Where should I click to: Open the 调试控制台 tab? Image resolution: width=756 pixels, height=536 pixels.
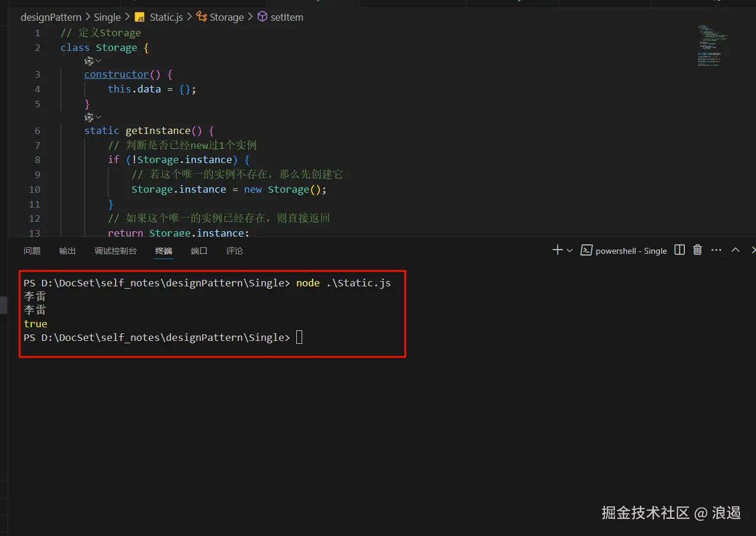(116, 251)
